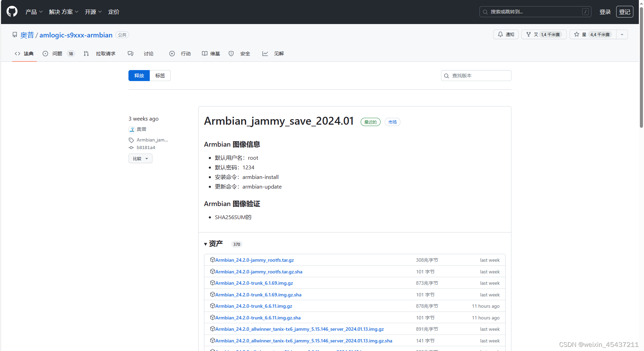Click the 市场 marketplace badge
Viewport: 644px width, 351px height.
click(x=393, y=122)
